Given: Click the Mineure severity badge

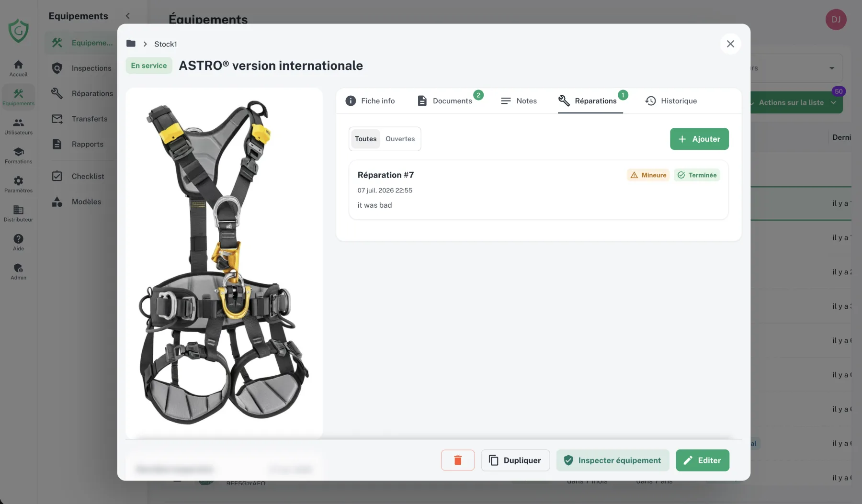Looking at the screenshot, I should tap(648, 175).
